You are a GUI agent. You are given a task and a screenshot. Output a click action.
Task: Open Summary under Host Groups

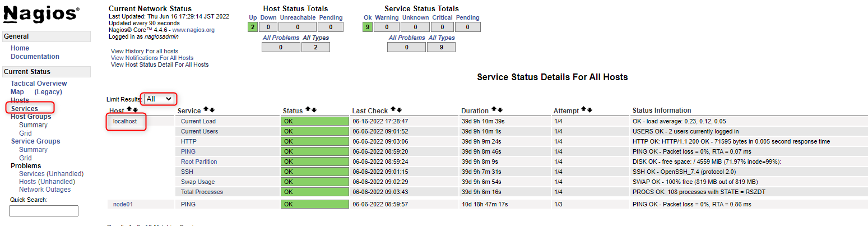pyautogui.click(x=33, y=125)
